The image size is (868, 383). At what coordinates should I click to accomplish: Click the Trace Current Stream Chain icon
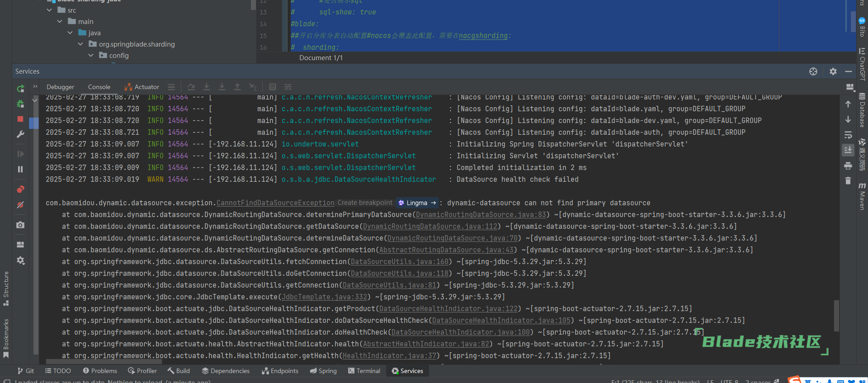[288, 87]
